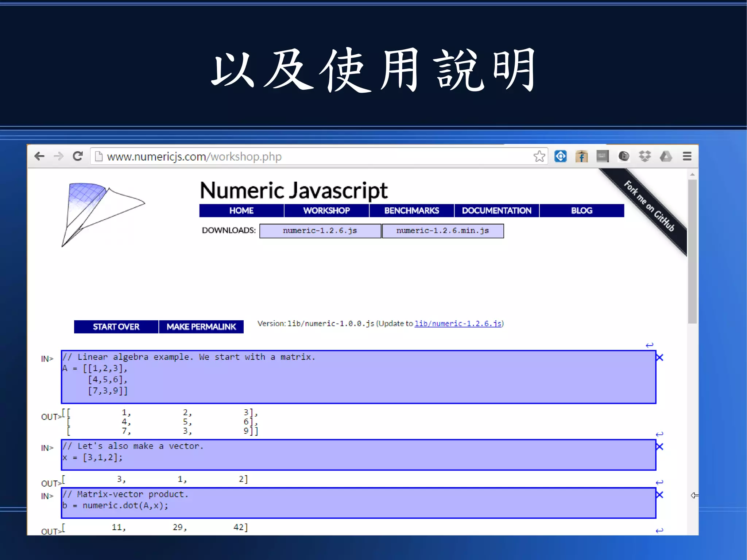
Task: Open the Dropbox extension icon
Action: pyautogui.click(x=645, y=156)
